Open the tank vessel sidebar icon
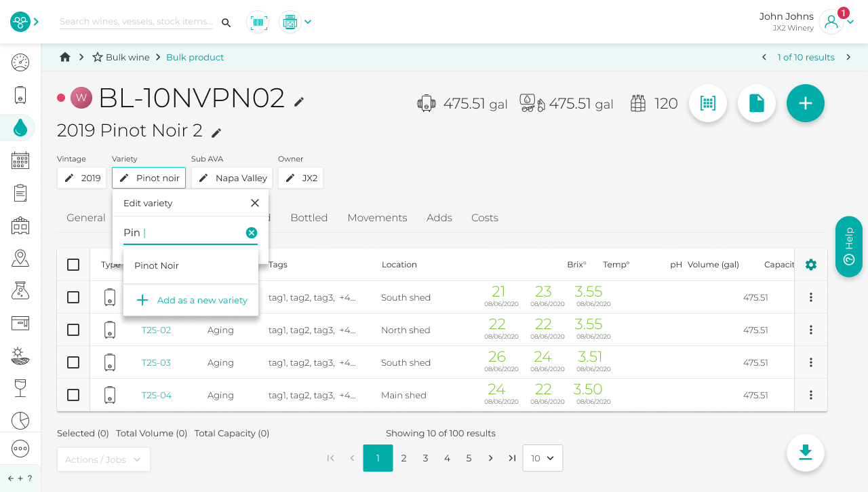 (x=20, y=95)
